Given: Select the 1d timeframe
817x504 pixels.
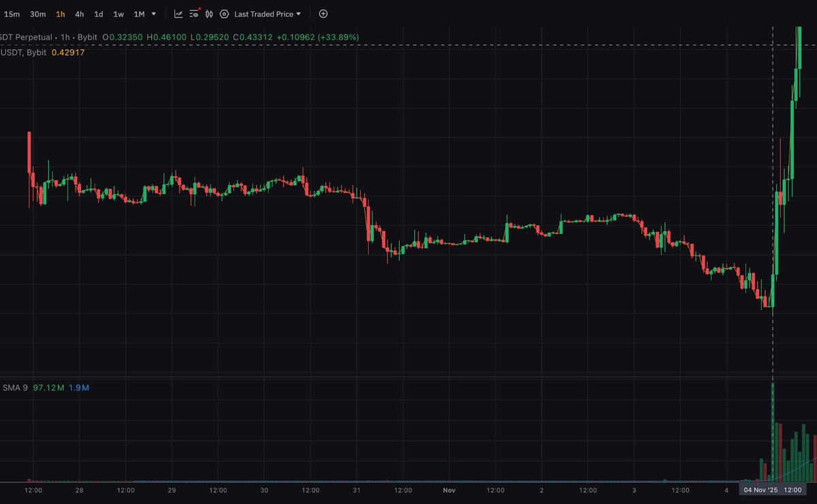Looking at the screenshot, I should pyautogui.click(x=99, y=14).
